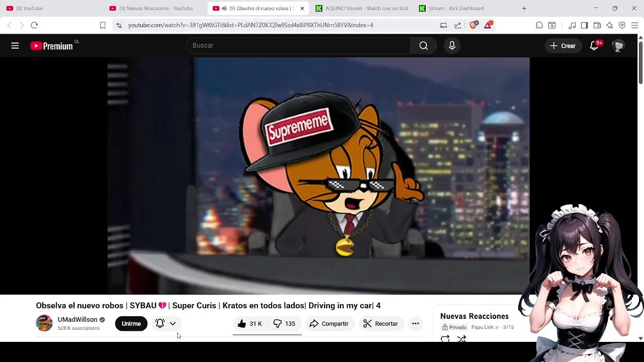Open the browser main menu

pos(634,25)
